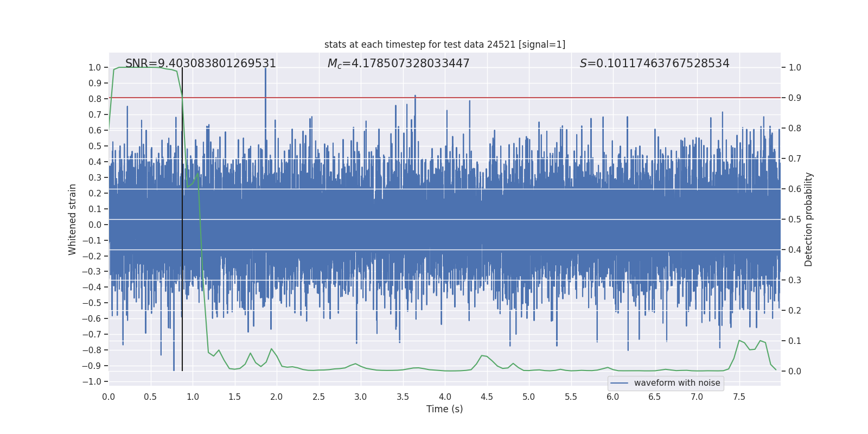Click the blue line sample in legend
This screenshot has width=868, height=434.
coord(619,383)
